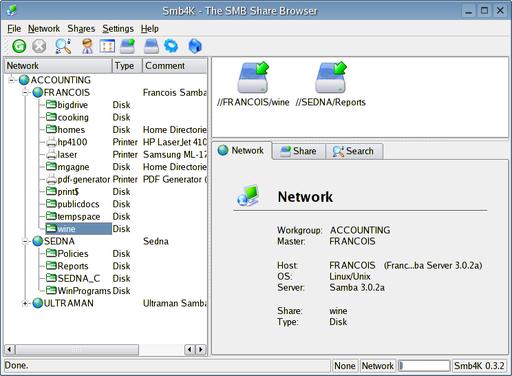This screenshot has width=512, height=376.
Task: Click the 'Network' status bar field
Action: point(378,366)
